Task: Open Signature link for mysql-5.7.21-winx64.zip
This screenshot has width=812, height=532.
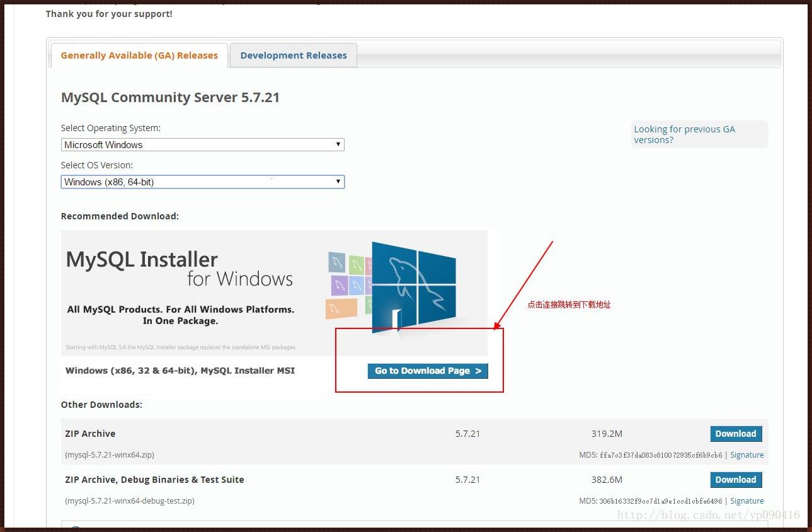Action: (x=746, y=455)
